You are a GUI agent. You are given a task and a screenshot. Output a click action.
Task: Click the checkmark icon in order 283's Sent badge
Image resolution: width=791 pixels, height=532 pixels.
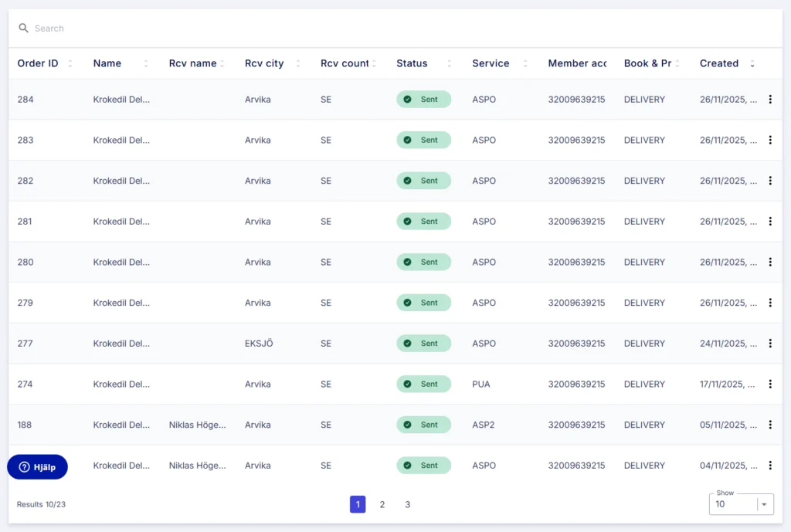tap(408, 140)
